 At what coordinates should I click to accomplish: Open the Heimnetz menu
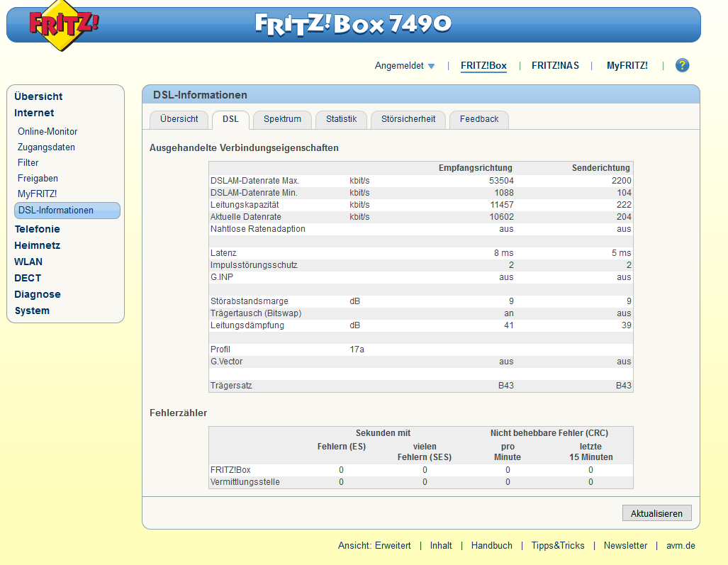[37, 245]
